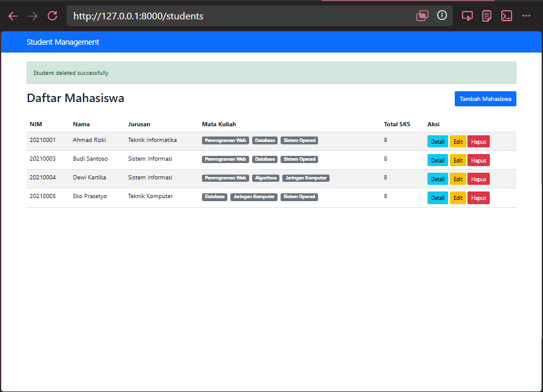Click Total SKS value 8 for Budi Santoso
This screenshot has width=543, height=392.
pyautogui.click(x=385, y=159)
